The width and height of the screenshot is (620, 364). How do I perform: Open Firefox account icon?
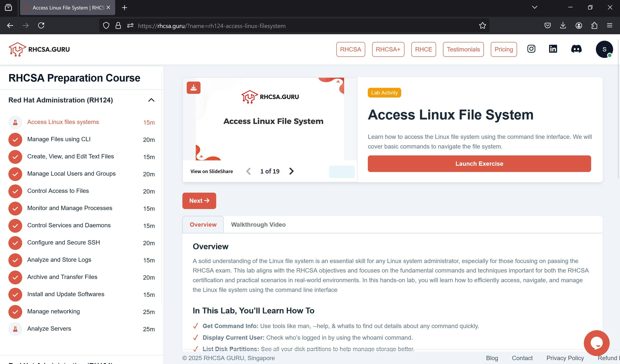pos(579,25)
